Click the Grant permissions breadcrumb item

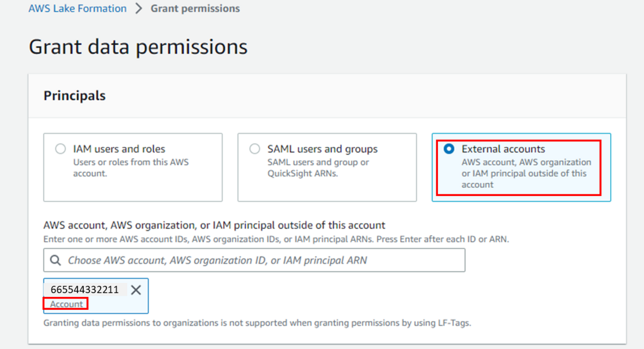pyautogui.click(x=195, y=9)
